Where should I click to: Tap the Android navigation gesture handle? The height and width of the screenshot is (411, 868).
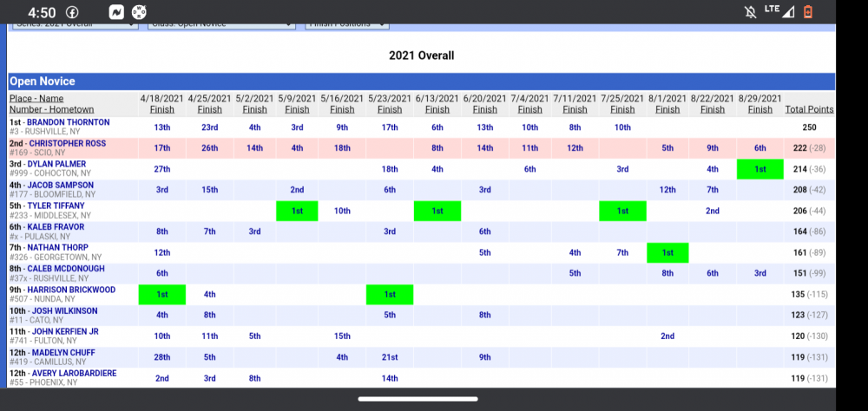click(418, 399)
